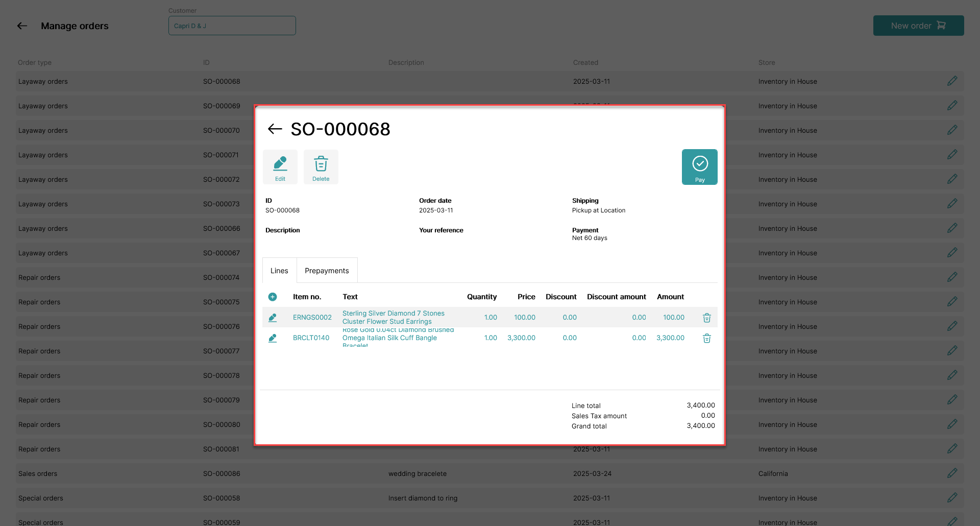
Task: Edit the ERNGS0002 line item
Action: (273, 318)
